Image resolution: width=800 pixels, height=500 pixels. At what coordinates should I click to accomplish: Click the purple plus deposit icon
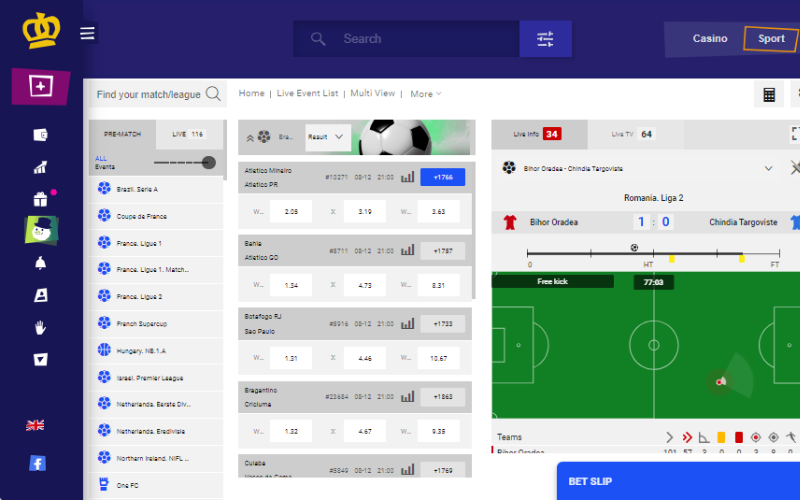click(x=40, y=86)
